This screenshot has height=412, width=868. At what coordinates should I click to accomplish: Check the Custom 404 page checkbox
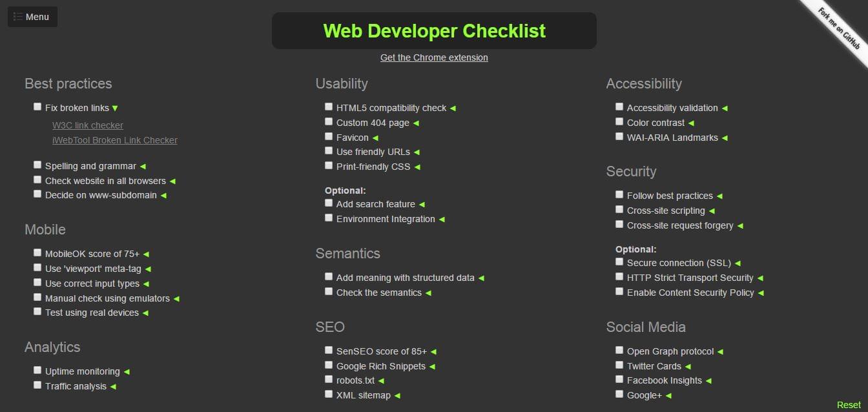(329, 121)
